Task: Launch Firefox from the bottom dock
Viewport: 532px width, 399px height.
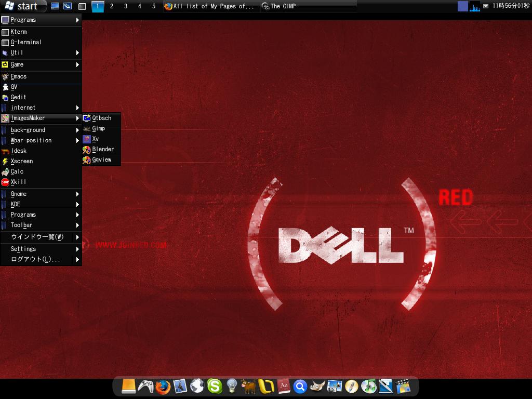Action: click(163, 386)
